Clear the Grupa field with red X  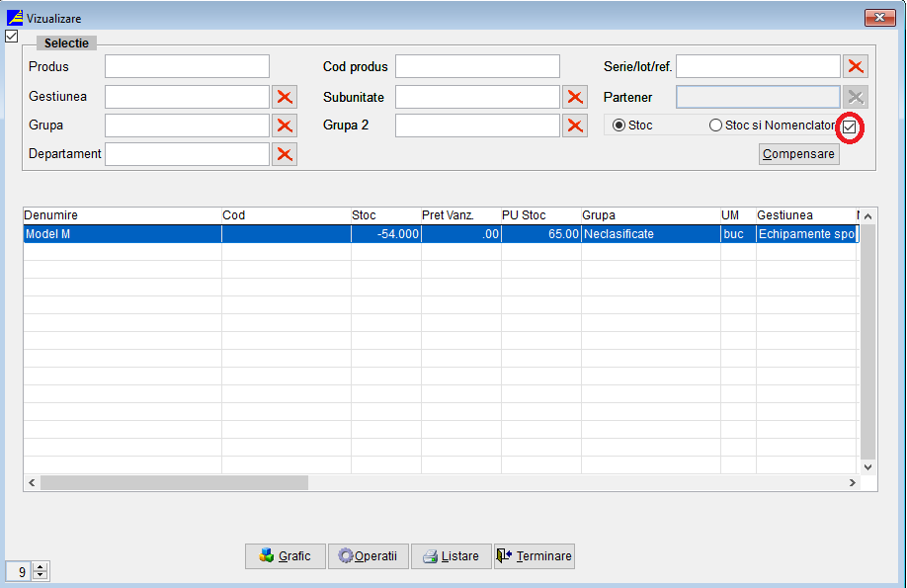click(285, 126)
